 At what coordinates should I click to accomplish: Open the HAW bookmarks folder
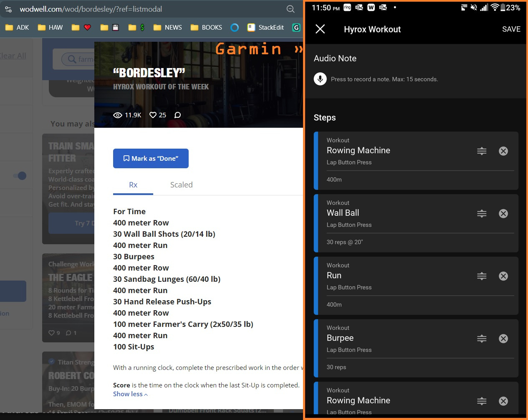(50, 28)
